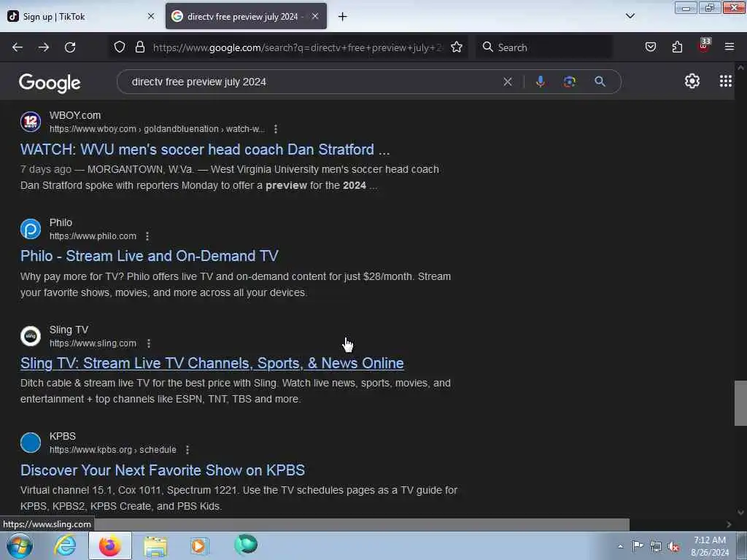The width and height of the screenshot is (747, 560).
Task: Reload the current page
Action: (70, 47)
